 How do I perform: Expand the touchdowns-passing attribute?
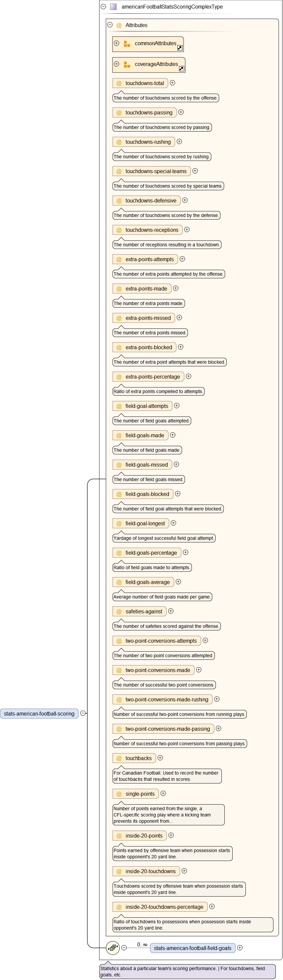(x=181, y=112)
